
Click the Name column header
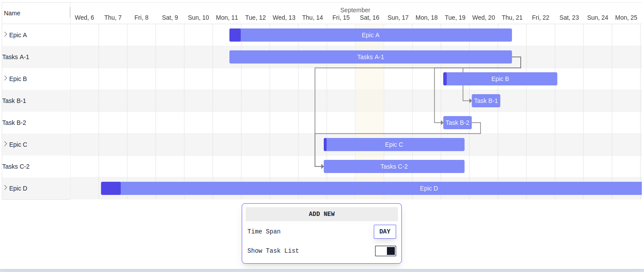point(12,13)
